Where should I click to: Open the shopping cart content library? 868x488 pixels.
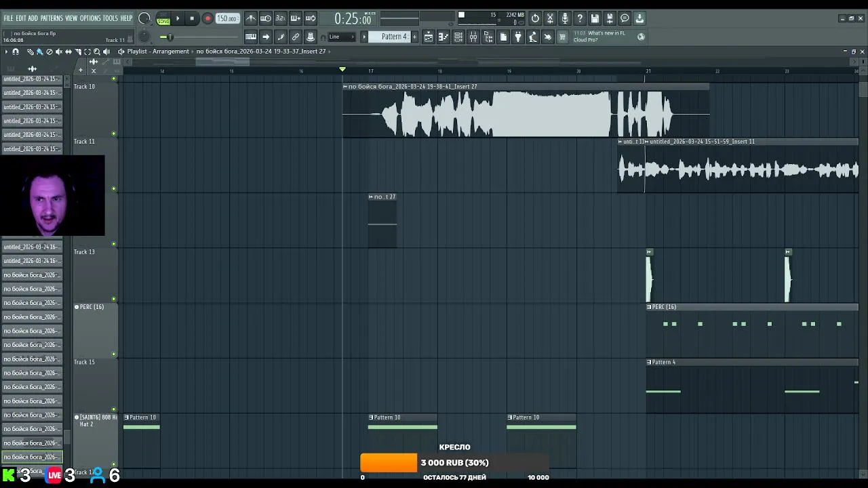point(562,37)
